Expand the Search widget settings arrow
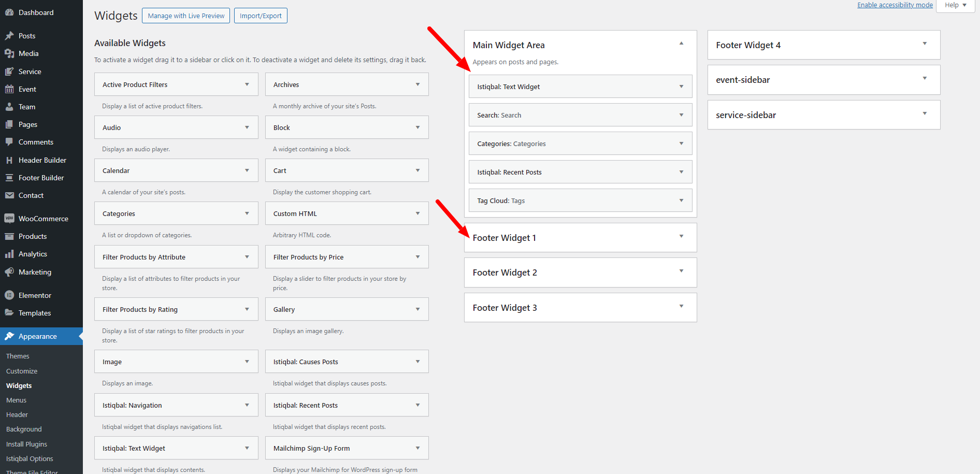This screenshot has height=474, width=980. point(681,115)
